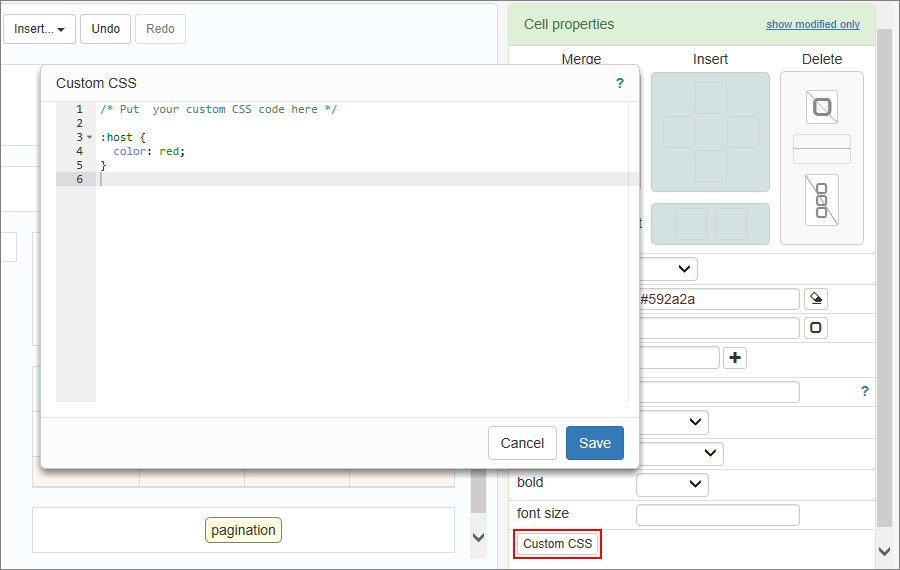Click the Redo button
900x570 pixels.
pos(160,29)
